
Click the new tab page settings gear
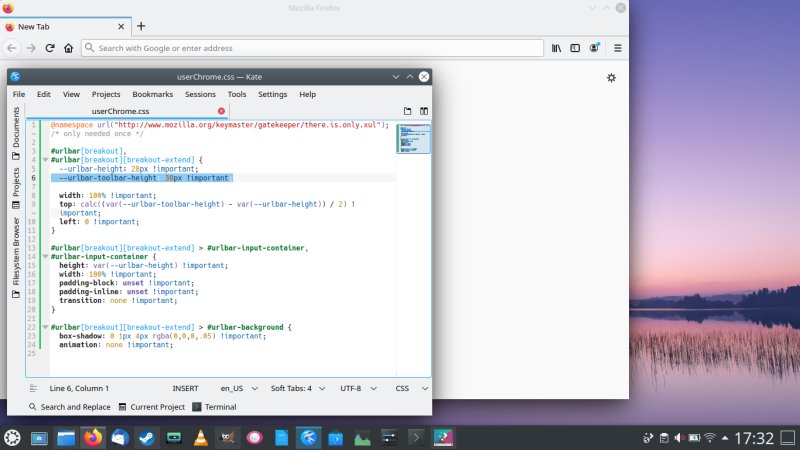pos(612,77)
